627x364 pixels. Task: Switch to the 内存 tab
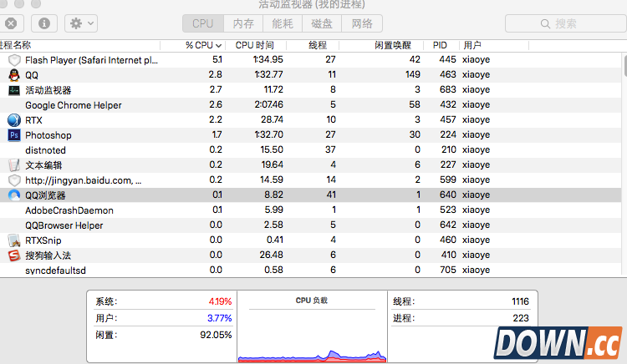pyautogui.click(x=243, y=23)
